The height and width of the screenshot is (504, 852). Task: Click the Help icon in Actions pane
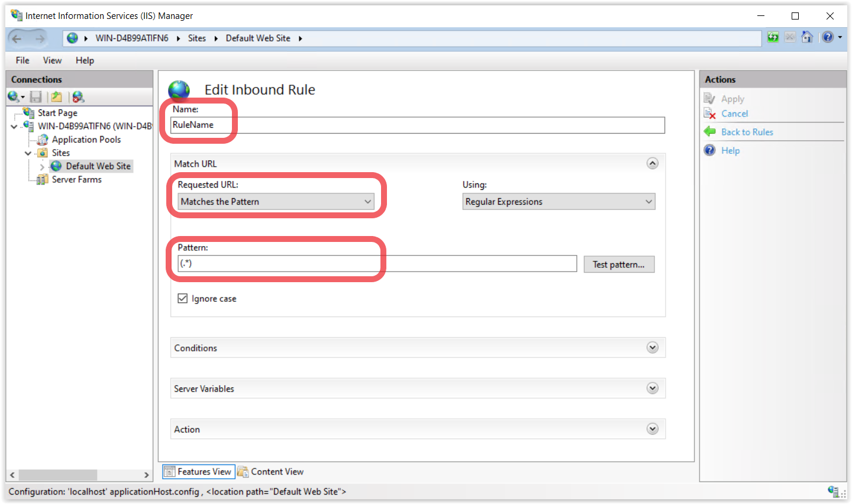click(709, 150)
